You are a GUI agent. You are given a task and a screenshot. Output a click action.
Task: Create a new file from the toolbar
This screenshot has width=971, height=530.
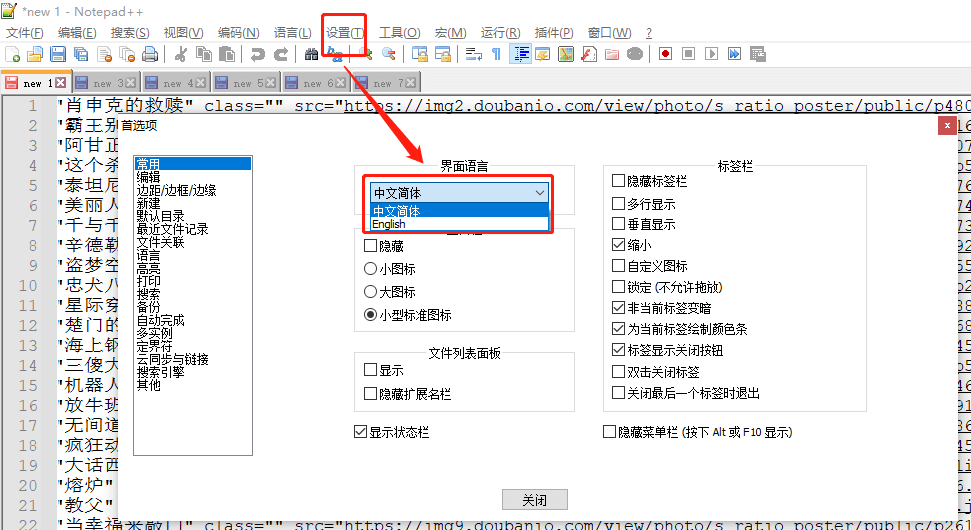(12, 54)
